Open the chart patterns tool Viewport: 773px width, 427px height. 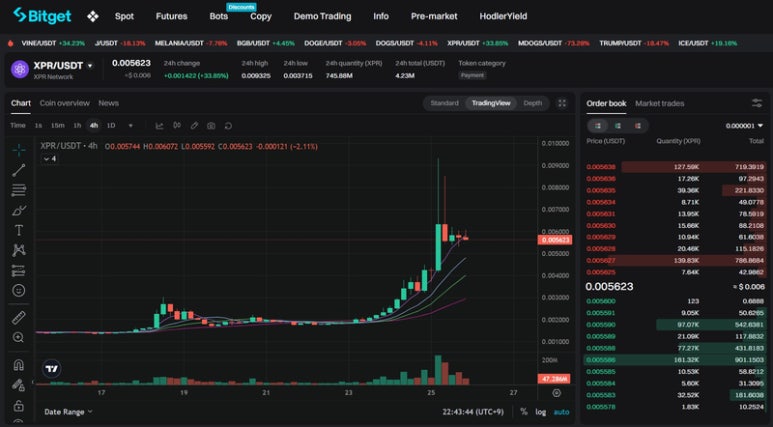tap(19, 250)
